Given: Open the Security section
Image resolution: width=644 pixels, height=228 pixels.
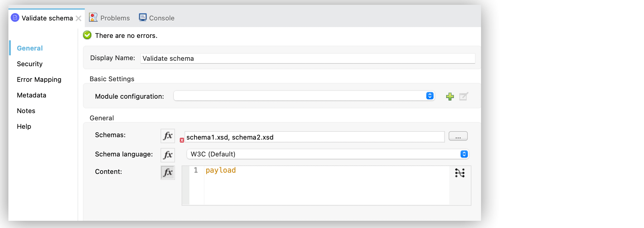Looking at the screenshot, I should [30, 64].
